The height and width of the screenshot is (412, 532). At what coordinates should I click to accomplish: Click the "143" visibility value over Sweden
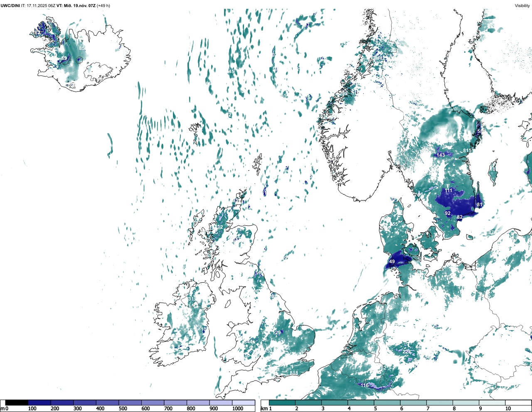(441, 155)
